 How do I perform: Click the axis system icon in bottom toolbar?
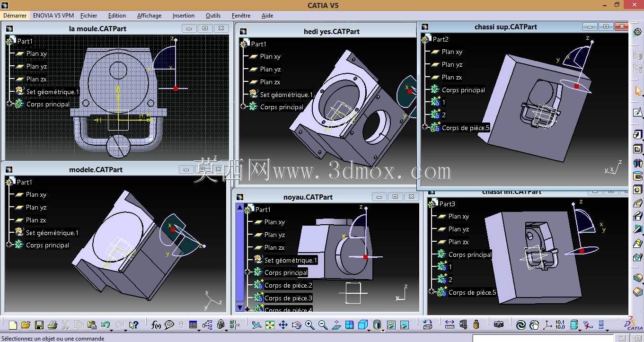click(x=547, y=325)
